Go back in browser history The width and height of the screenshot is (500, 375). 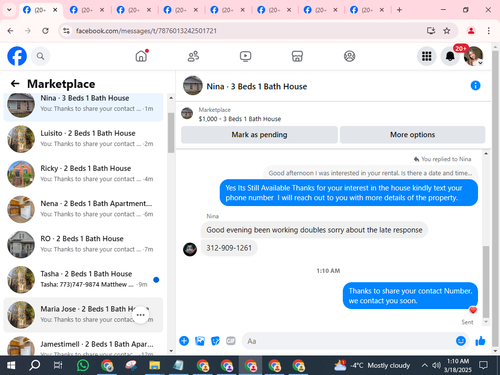point(10,31)
